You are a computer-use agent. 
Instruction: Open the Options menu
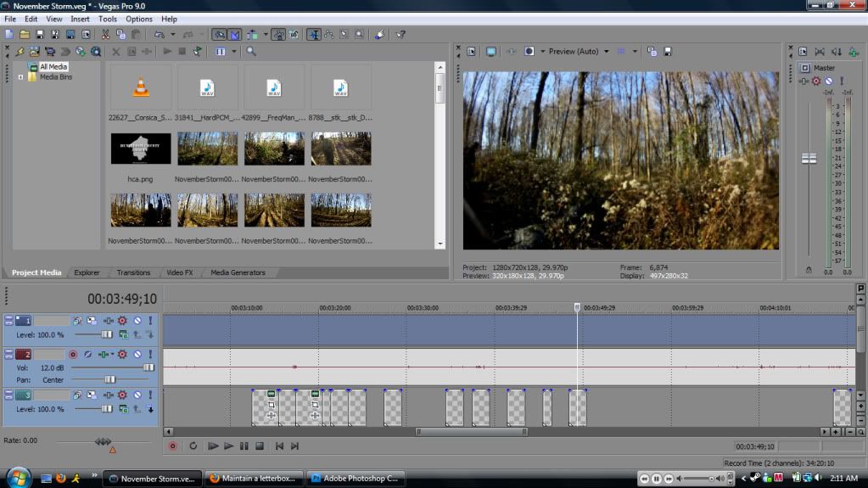click(x=139, y=19)
